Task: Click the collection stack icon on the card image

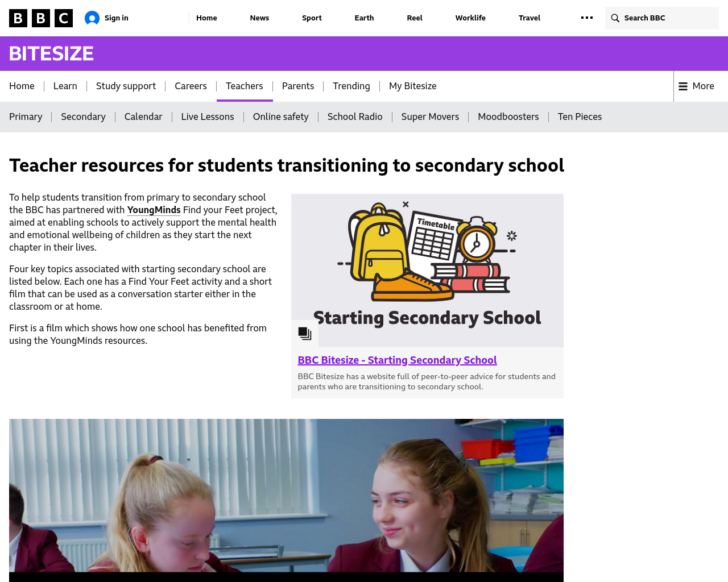Action: point(305,334)
